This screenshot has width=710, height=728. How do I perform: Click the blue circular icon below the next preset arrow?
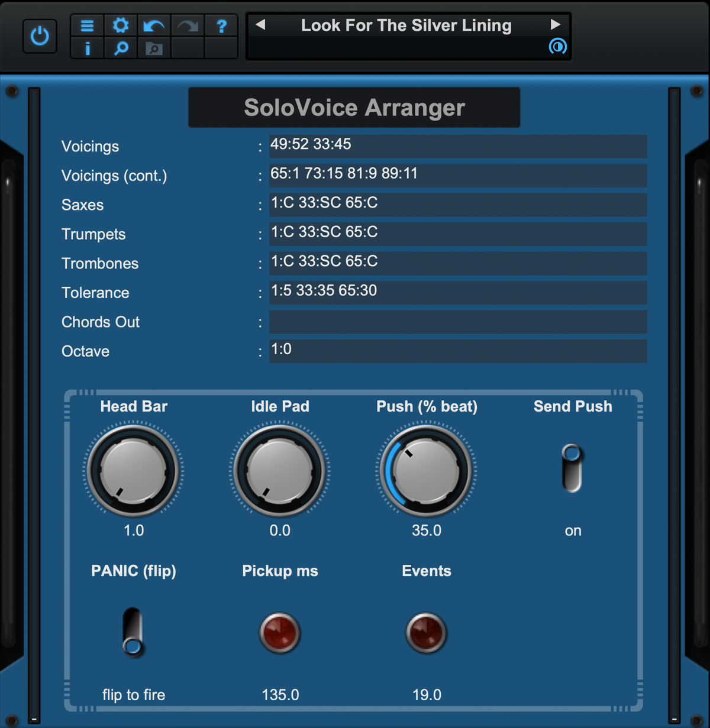coord(557,46)
